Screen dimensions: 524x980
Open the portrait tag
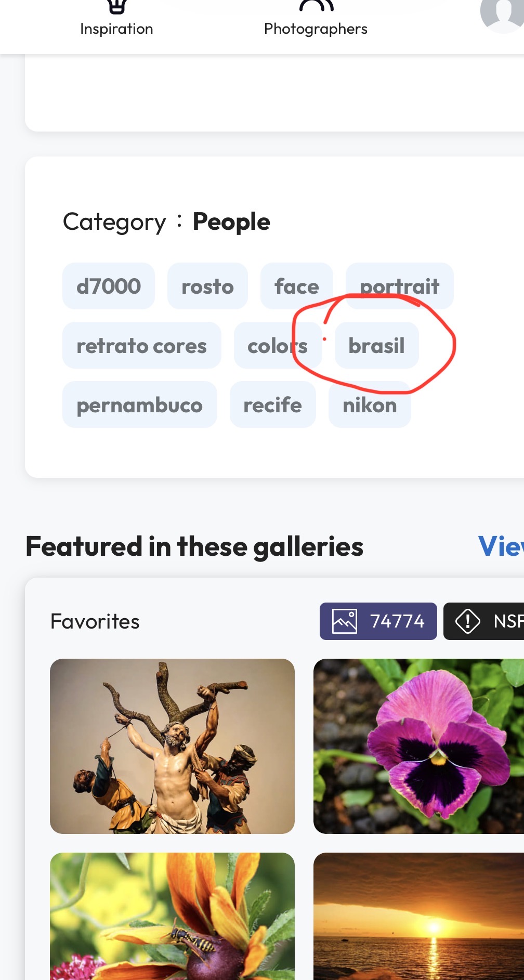click(399, 286)
